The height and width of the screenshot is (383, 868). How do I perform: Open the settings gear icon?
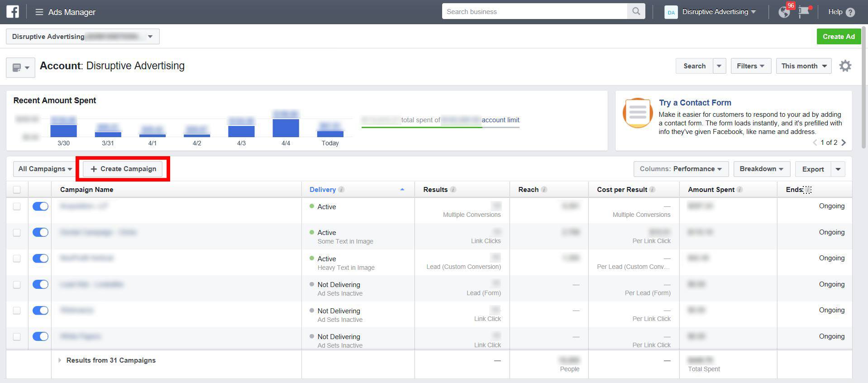pyautogui.click(x=845, y=66)
